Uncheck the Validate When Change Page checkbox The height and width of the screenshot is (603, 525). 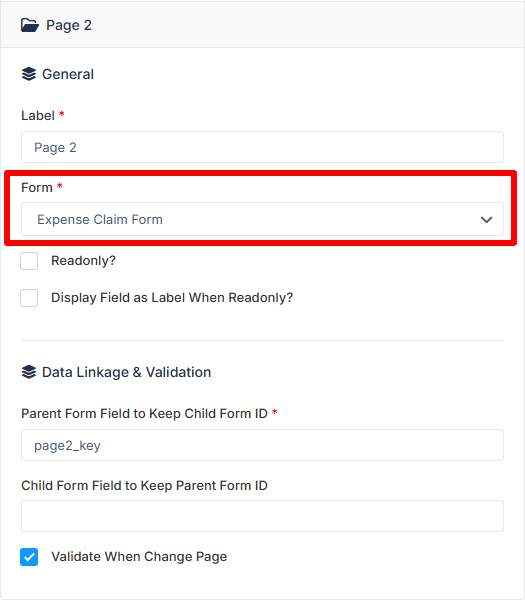[x=29, y=557]
